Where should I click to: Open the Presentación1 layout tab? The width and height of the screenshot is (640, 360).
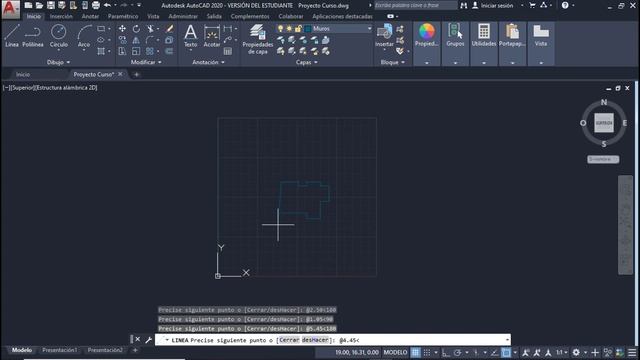(x=60, y=350)
